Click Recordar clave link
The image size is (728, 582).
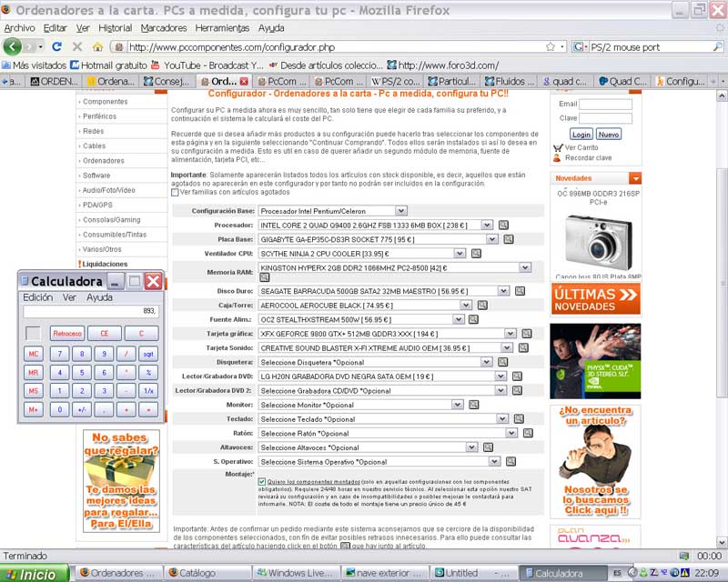(x=588, y=158)
